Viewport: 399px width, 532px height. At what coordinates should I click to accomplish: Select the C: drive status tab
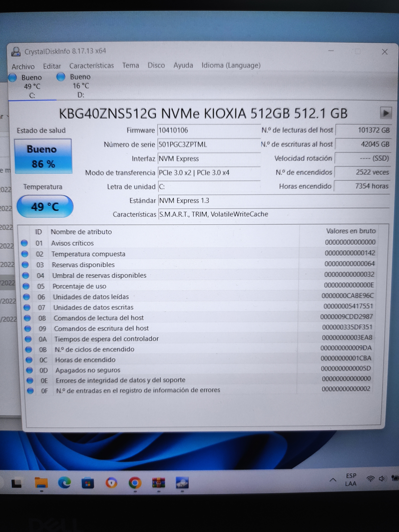pyautogui.click(x=32, y=86)
